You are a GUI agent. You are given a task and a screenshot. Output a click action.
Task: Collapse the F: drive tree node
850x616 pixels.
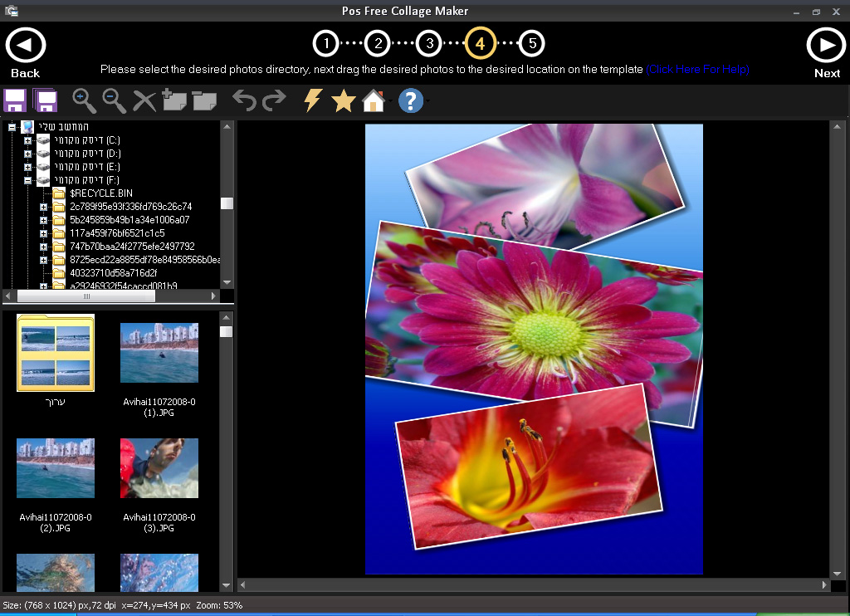(28, 179)
